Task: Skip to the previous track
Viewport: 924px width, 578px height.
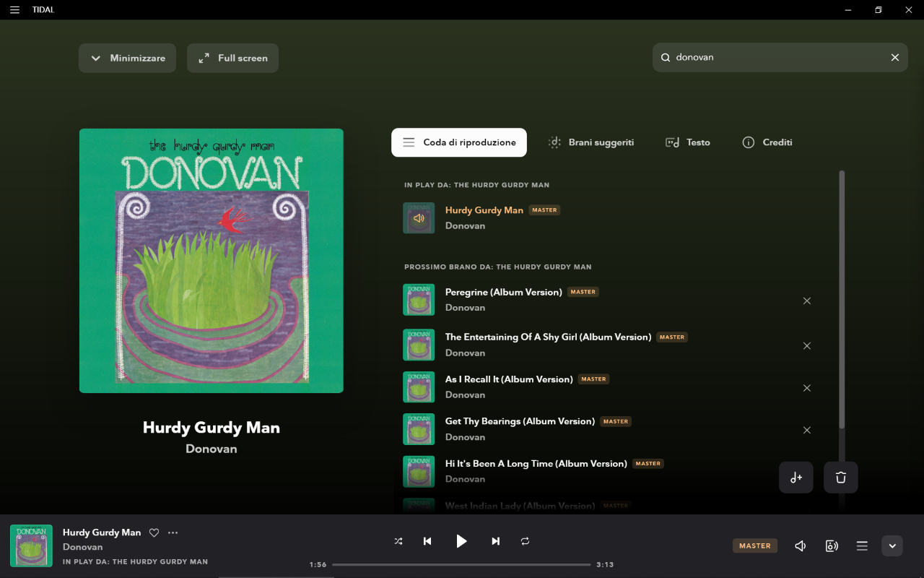Action: [x=427, y=541]
